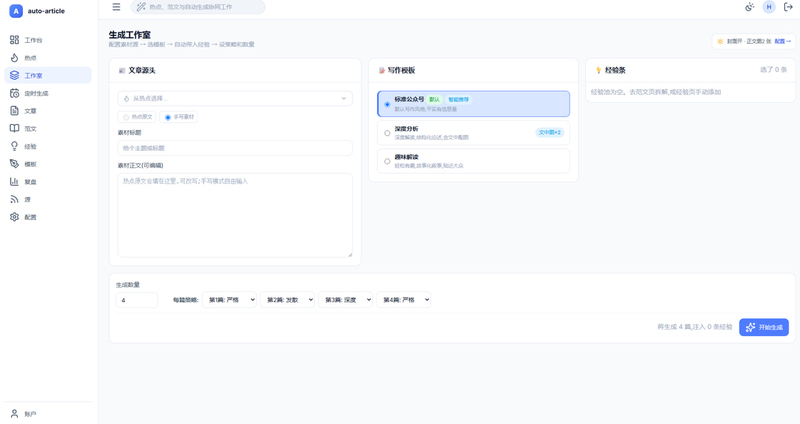Viewport: 800px width, 424px height.
Task: Click the 每篇策略 label
Action: point(186,300)
